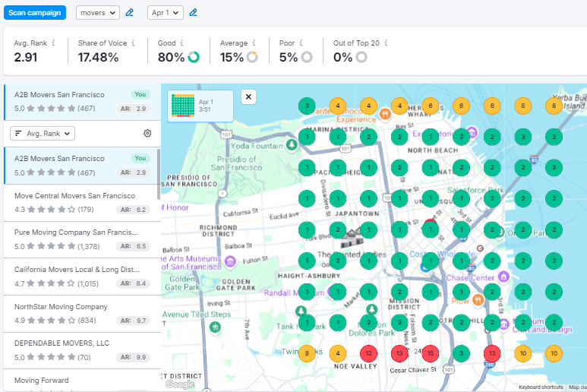Click the Average 15% donut chart
Image resolution: width=587 pixels, height=392 pixels.
pyautogui.click(x=252, y=57)
